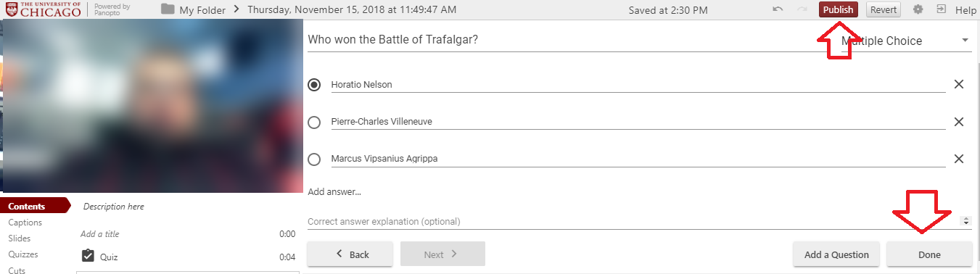Delete the Pierre-Charles Villeneuve answer
Image resolution: width=980 pixels, height=274 pixels.
[958, 122]
